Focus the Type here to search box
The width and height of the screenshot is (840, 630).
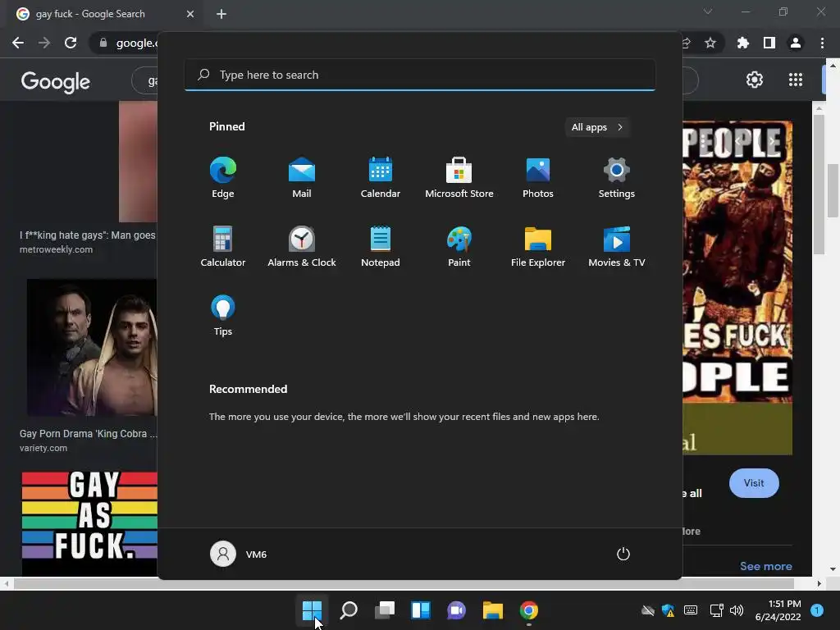pyautogui.click(x=420, y=75)
